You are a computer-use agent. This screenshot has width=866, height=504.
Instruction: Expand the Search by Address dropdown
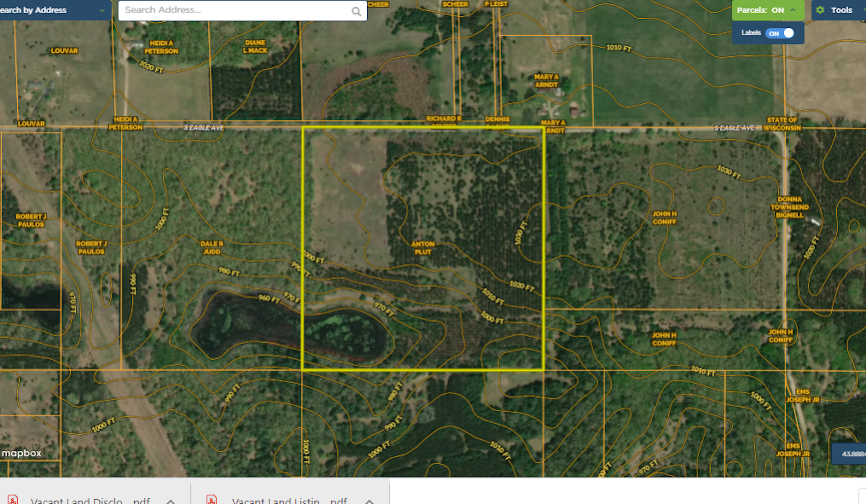pos(102,10)
